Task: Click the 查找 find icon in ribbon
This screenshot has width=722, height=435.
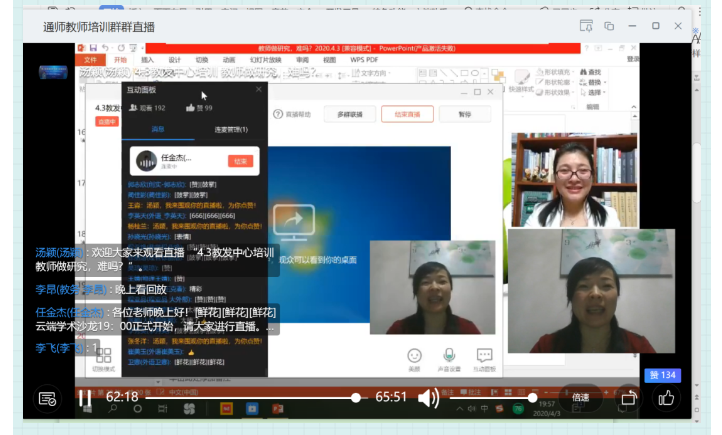Action: pos(591,72)
